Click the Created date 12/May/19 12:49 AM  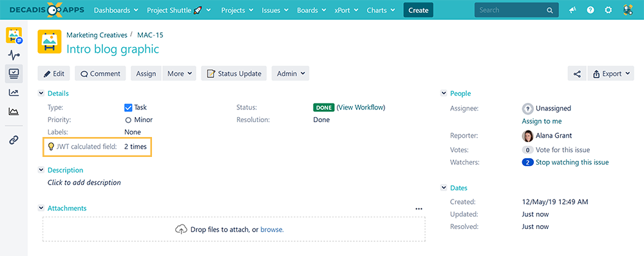[555, 202]
